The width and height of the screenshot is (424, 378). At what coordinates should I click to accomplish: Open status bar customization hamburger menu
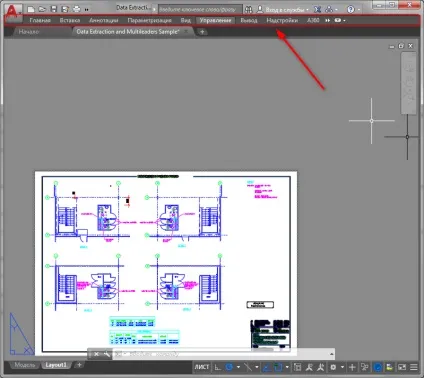[x=414, y=367]
